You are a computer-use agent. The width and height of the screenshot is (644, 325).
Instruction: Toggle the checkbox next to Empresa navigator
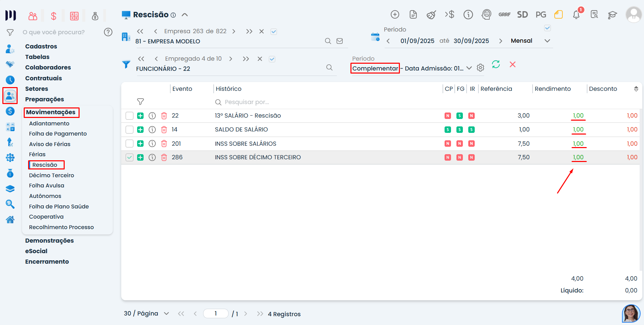[x=274, y=32]
